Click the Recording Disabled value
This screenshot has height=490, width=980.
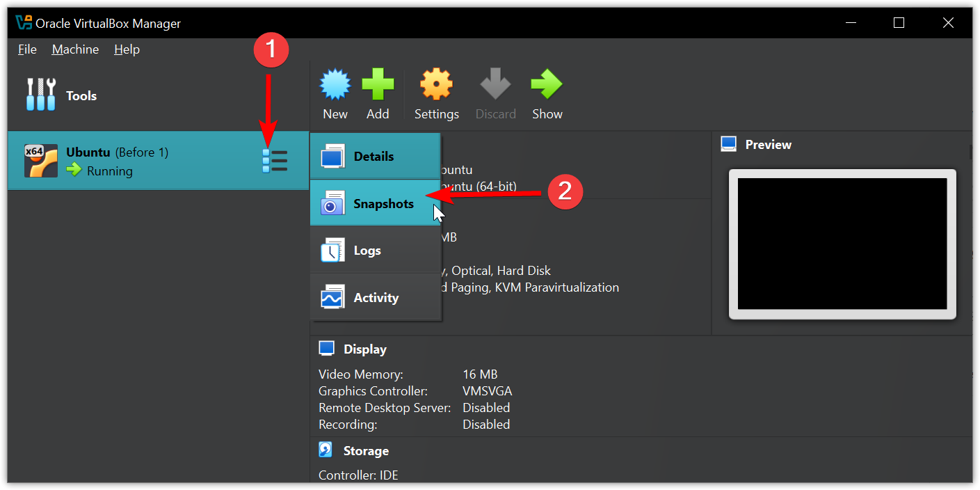486,425
